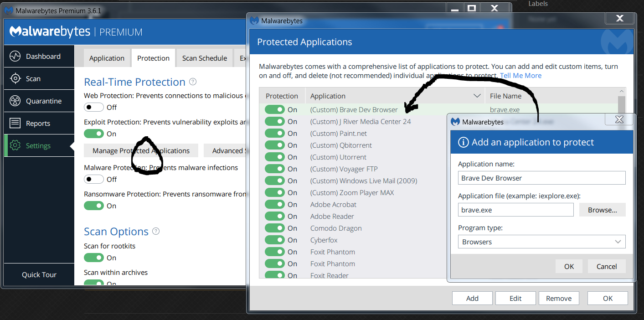
Task: Toggle Ransomware Protection switch
Action: click(x=94, y=206)
